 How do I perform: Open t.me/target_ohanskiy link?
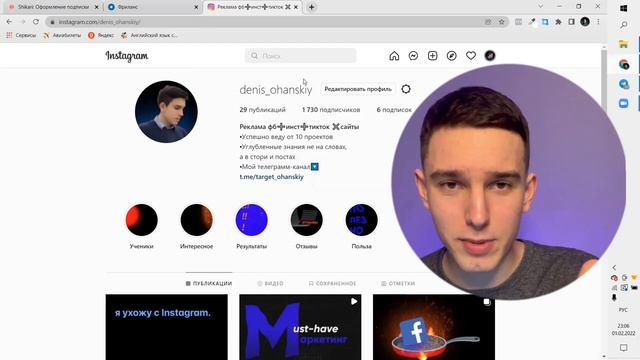271,177
